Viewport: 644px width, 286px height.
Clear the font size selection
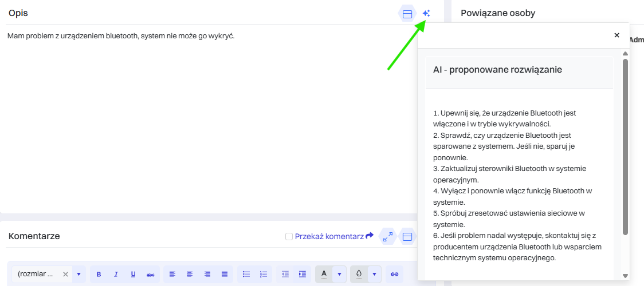65,275
